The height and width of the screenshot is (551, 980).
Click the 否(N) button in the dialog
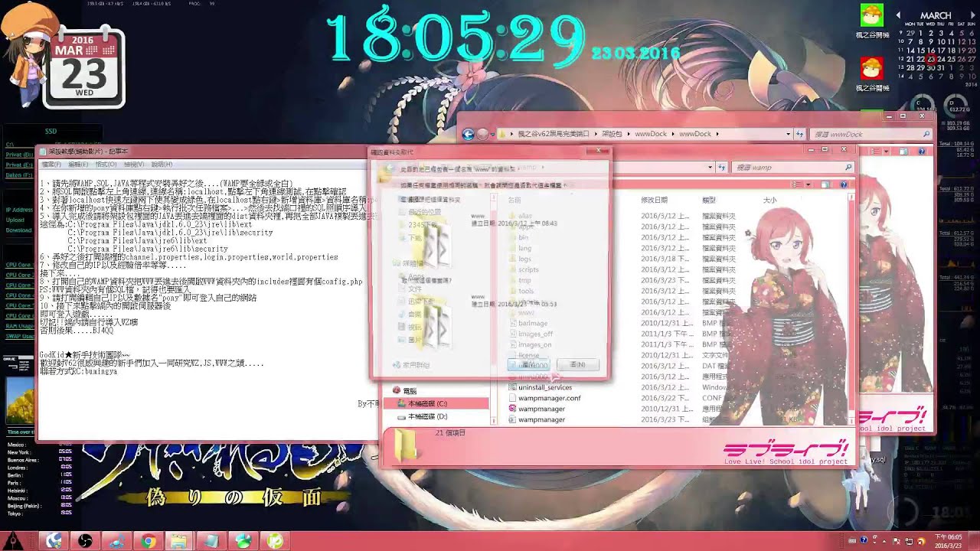pyautogui.click(x=577, y=365)
